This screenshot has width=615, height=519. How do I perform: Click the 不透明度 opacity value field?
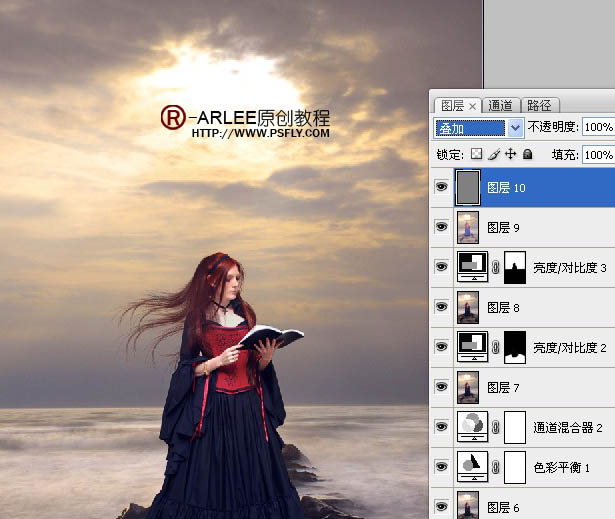point(598,128)
